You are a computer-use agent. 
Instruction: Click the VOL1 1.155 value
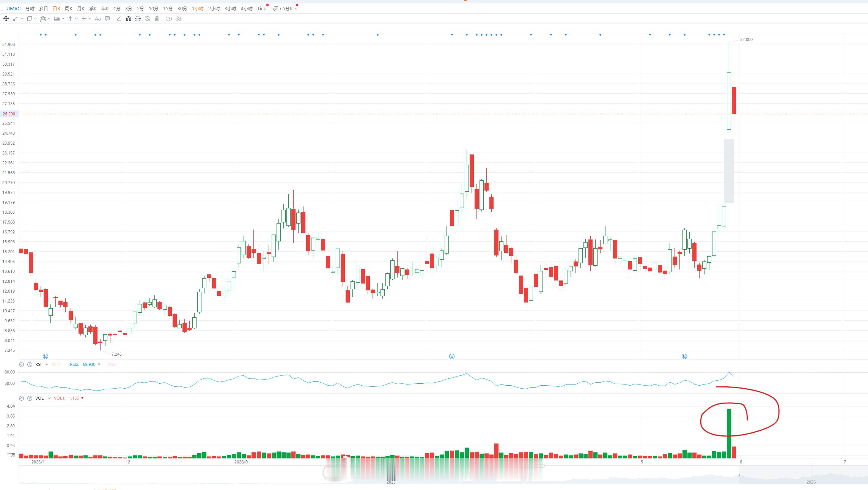tap(74, 398)
